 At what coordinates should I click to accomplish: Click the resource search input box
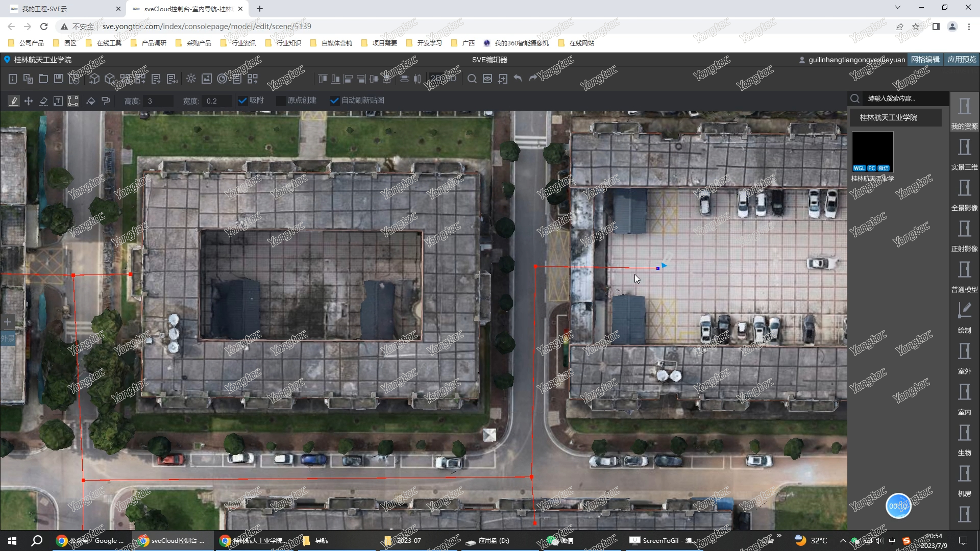905,98
